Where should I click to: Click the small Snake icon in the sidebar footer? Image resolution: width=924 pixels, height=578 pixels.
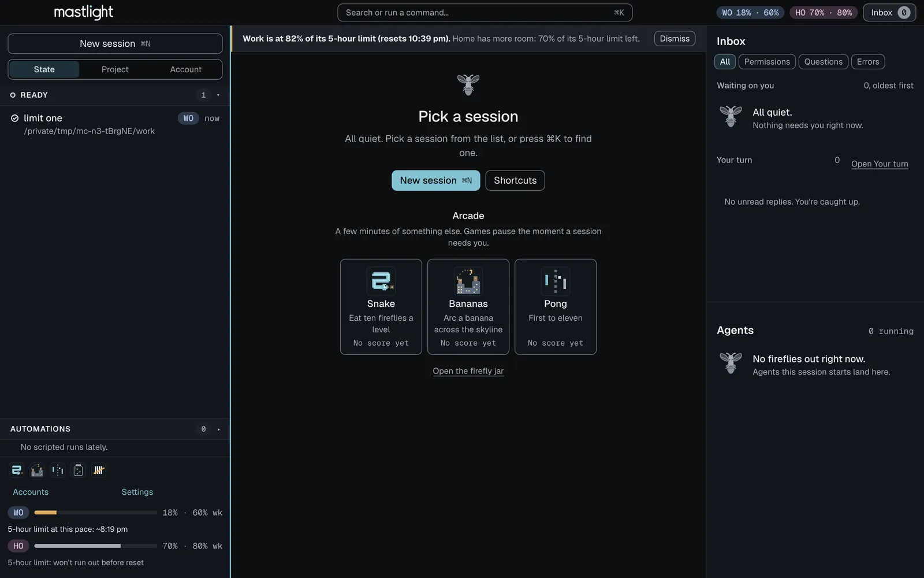tap(17, 470)
